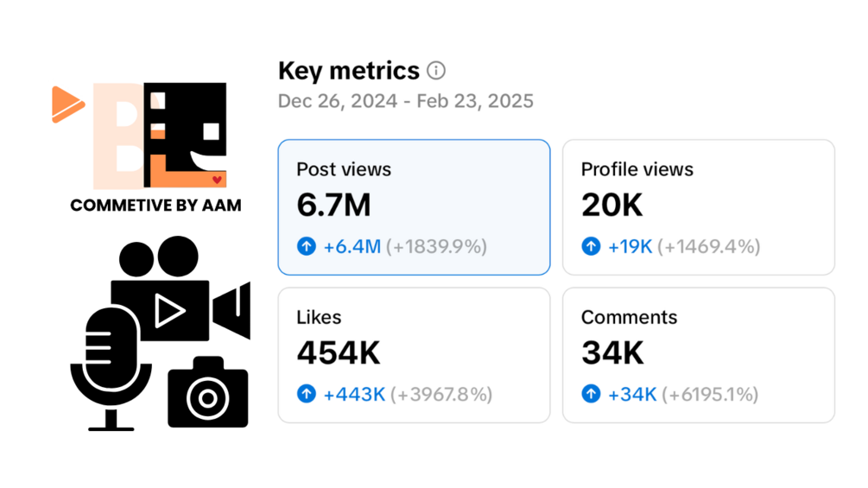868x488 pixels.
Task: Click the COMMETIVE BY AAM text
Action: pyautogui.click(x=155, y=206)
